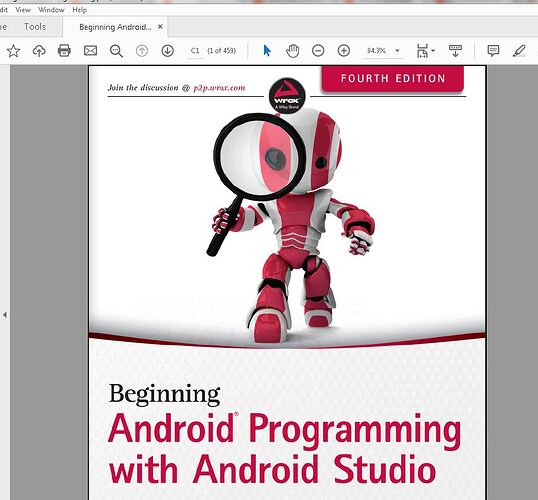Select the Beginning Android document tab
Screen dimensions: 538x500
point(115,27)
